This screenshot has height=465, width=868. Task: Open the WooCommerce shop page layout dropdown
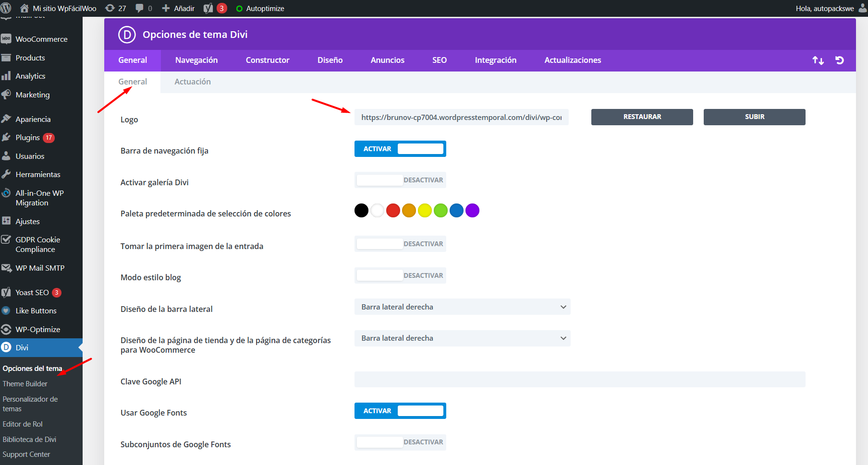[462, 338]
